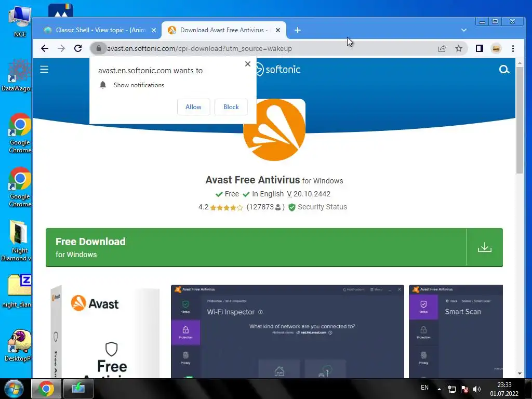Click the address bar URL
The width and height of the screenshot is (532, 399).
pyautogui.click(x=199, y=48)
